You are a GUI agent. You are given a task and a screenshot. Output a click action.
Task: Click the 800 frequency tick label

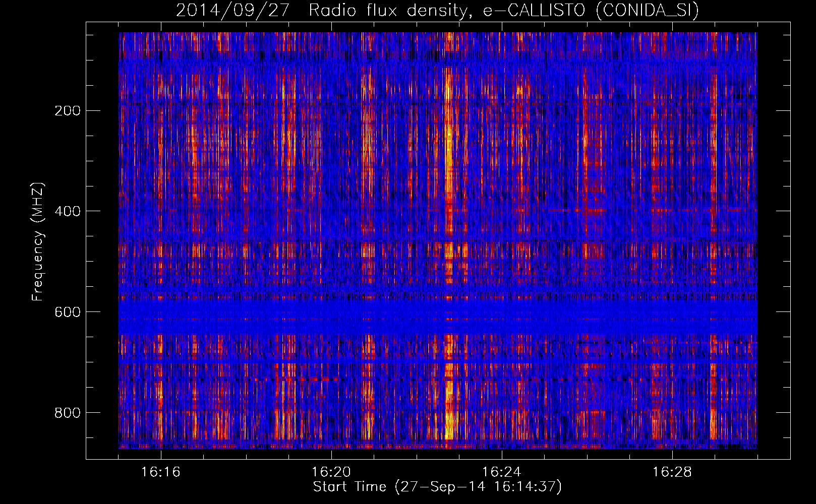point(68,413)
